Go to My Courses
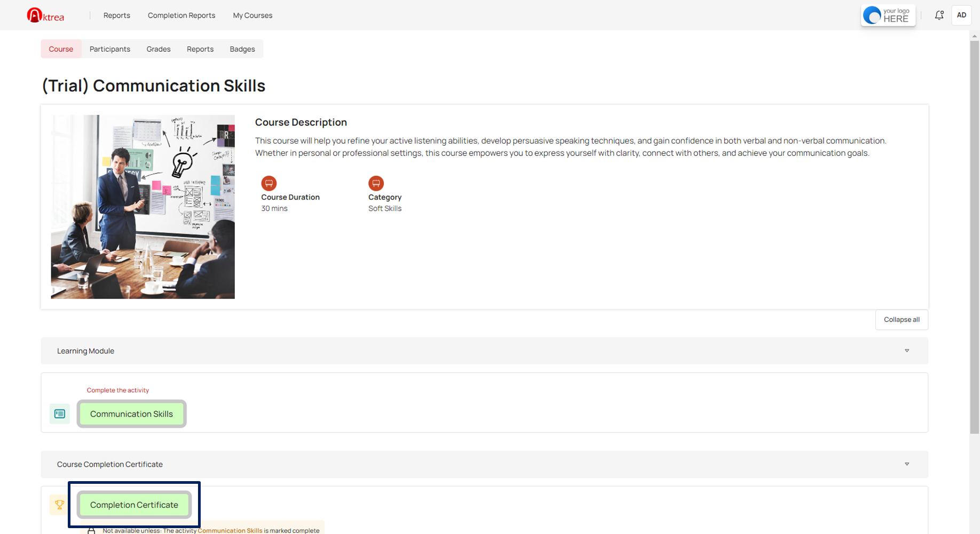The image size is (980, 534). [x=252, y=15]
